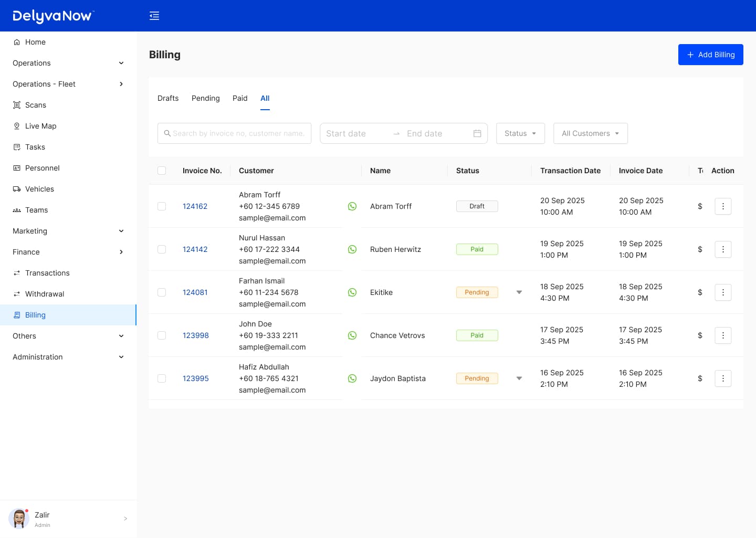Open status dropdown arrow for Jaydon Baptista
This screenshot has height=538, width=756.
pos(519,378)
